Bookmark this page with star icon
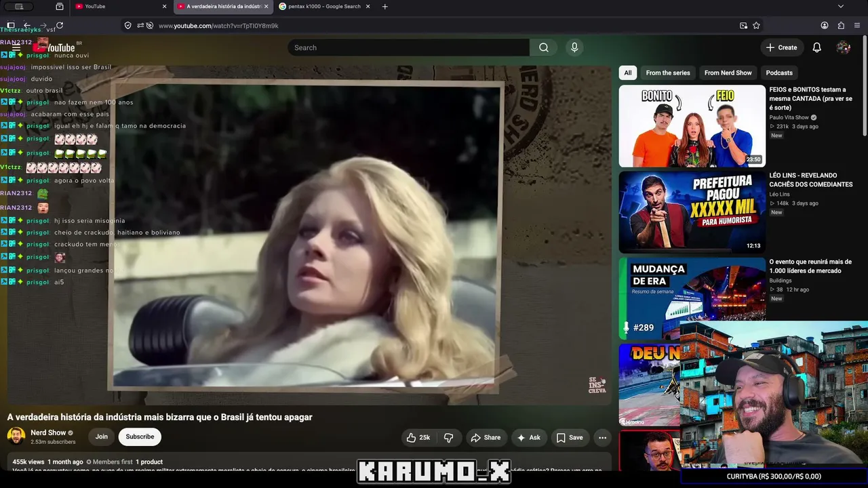This screenshot has height=488, width=868. coord(756,26)
